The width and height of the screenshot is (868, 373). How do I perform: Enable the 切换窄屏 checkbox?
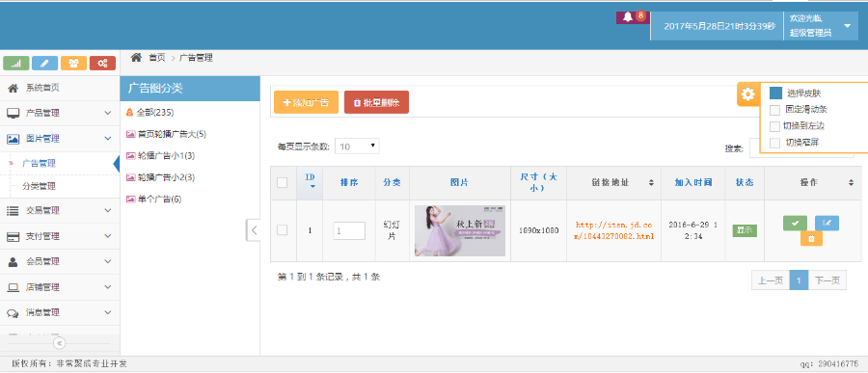pos(775,143)
